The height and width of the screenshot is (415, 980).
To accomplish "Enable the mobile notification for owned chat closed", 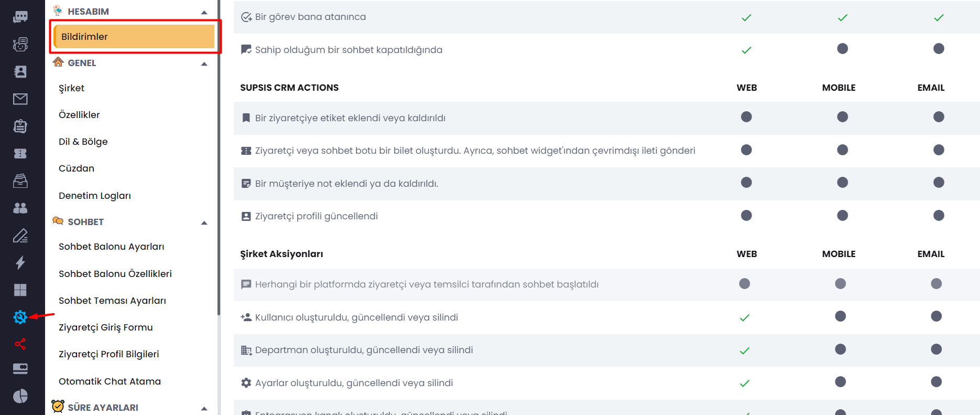I will [842, 49].
